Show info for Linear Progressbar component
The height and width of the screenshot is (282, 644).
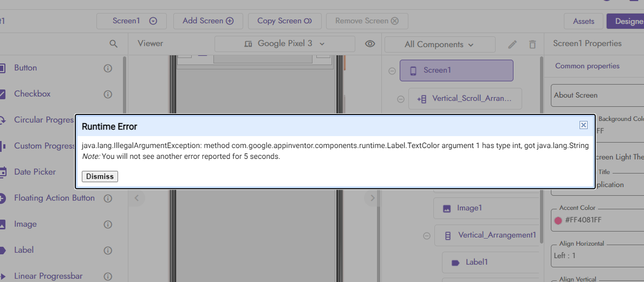[x=108, y=276]
